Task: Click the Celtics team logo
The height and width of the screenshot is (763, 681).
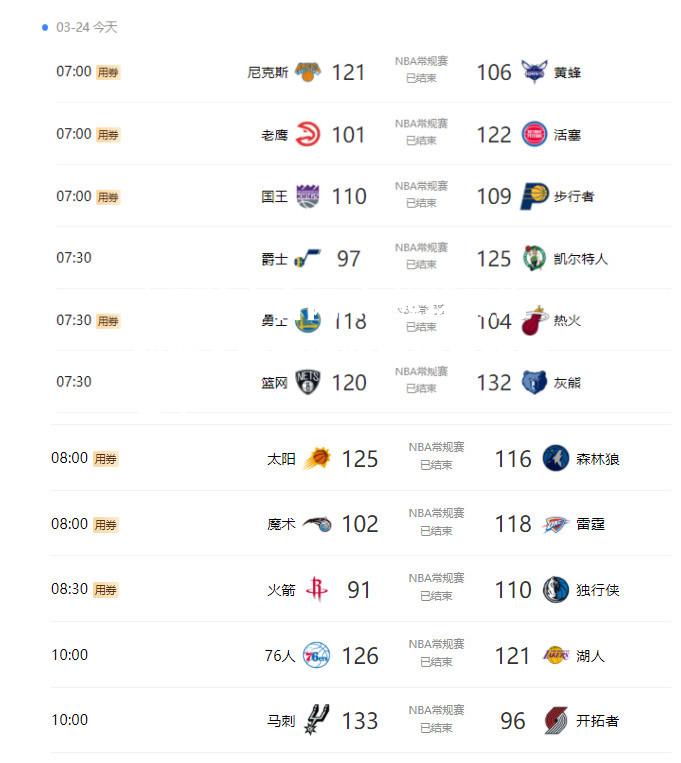Action: [x=534, y=258]
